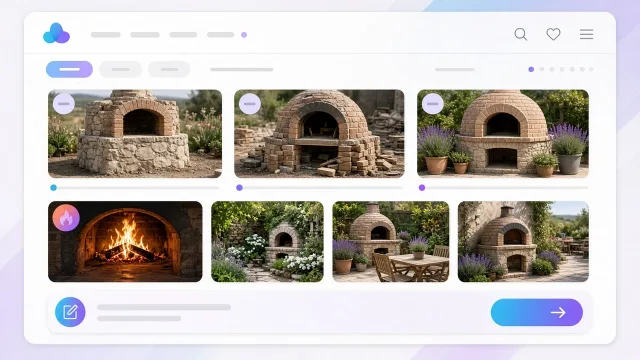Open the oven with wooden table thumbnail
Screen dimensions: 640x360
(391, 242)
